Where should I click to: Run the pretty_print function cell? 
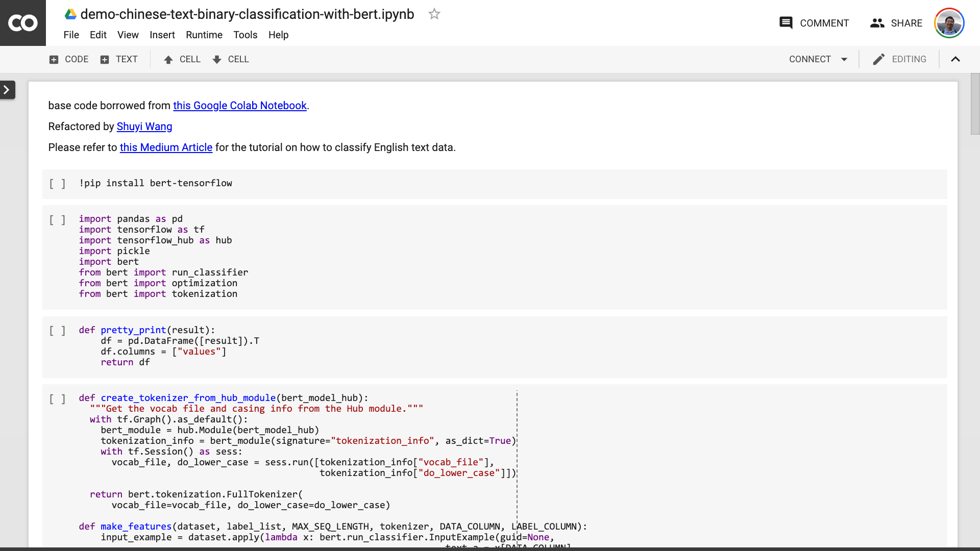coord(57,331)
